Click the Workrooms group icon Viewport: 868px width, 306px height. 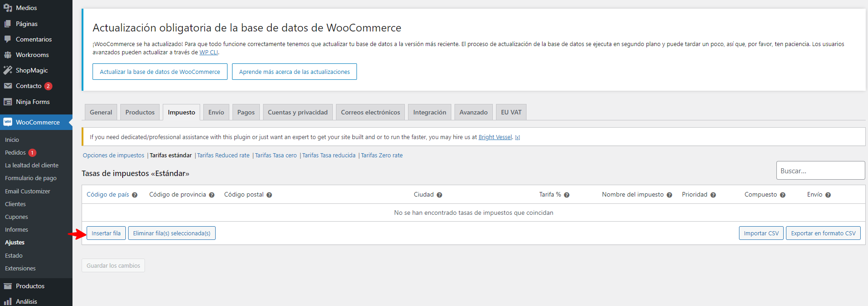click(8, 55)
